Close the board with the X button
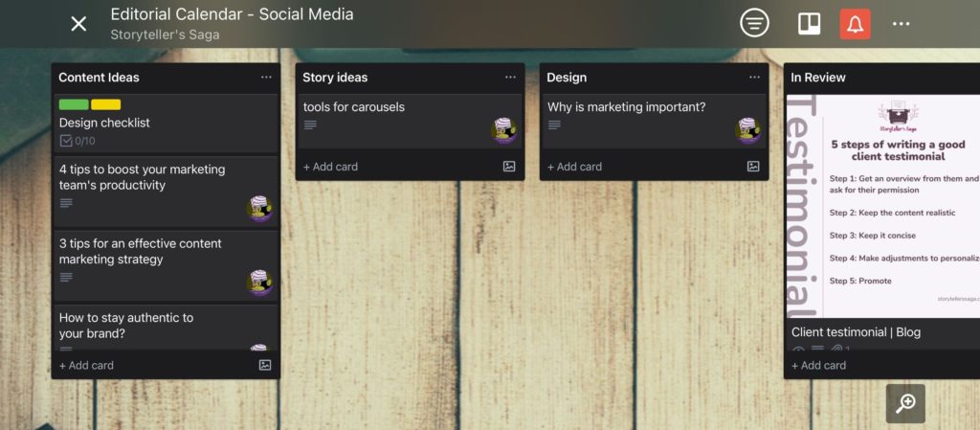 pyautogui.click(x=78, y=24)
